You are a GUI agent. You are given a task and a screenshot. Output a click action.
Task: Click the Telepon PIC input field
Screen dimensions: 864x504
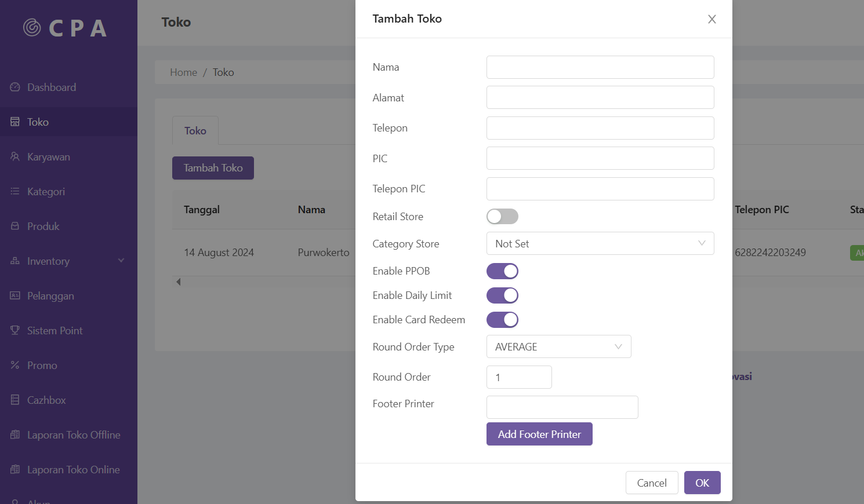coord(600,189)
